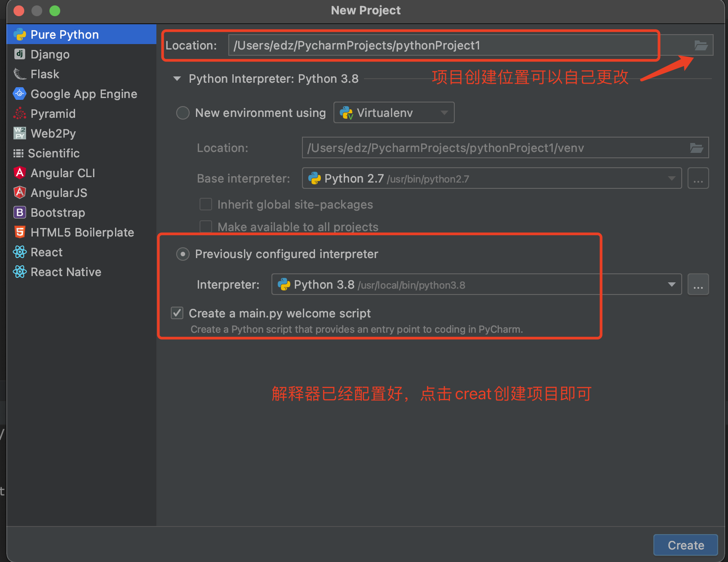The image size is (728, 562).
Task: Click 'Create a Python script that provides' description
Action: pyautogui.click(x=357, y=329)
